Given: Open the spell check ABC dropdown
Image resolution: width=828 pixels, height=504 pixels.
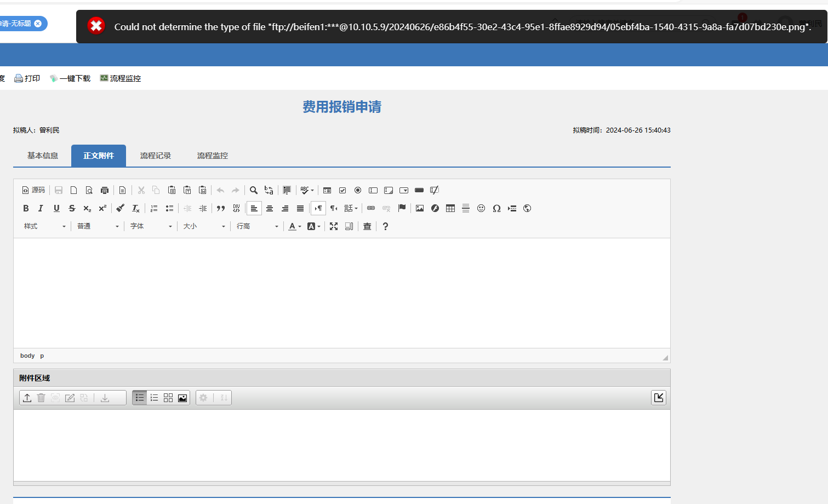Looking at the screenshot, I should [307, 190].
